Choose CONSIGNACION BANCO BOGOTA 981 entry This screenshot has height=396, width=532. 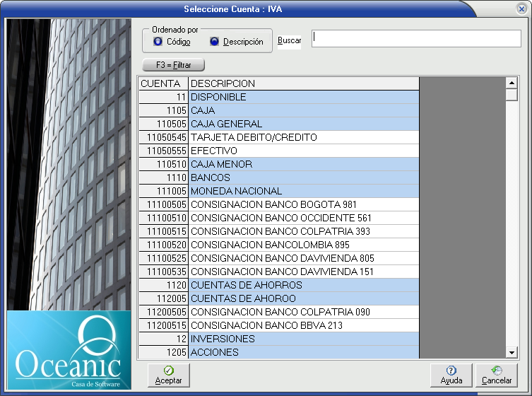click(x=304, y=204)
